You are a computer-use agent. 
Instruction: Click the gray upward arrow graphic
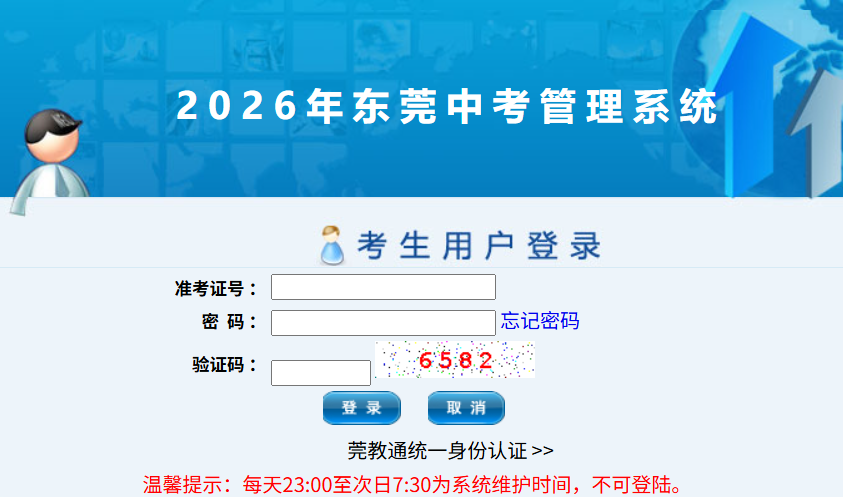(x=818, y=132)
